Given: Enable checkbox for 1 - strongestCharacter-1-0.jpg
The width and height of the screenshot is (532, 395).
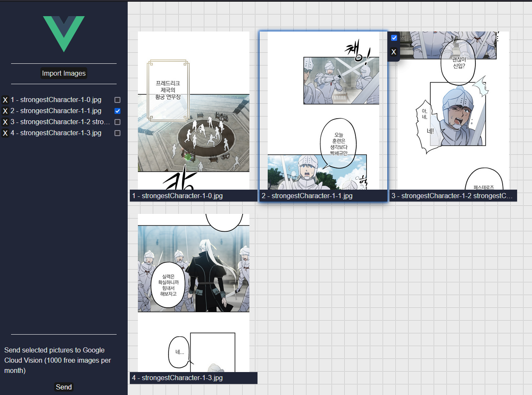Looking at the screenshot, I should tap(117, 100).
